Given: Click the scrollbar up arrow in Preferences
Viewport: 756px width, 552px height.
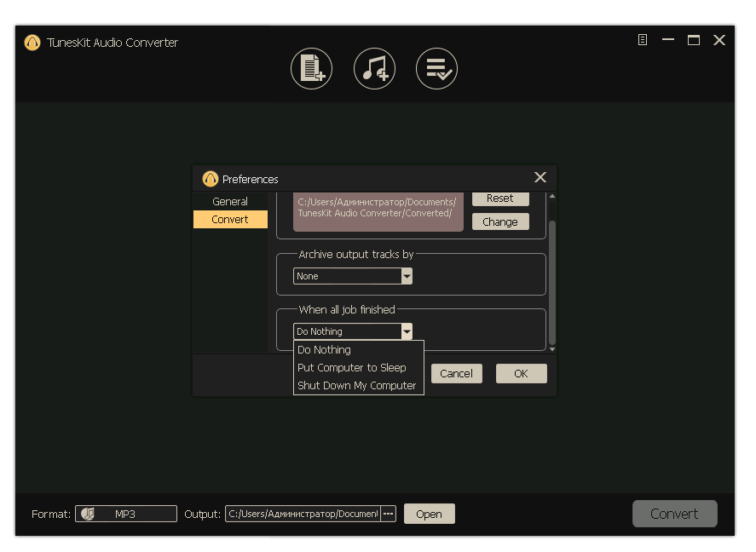Looking at the screenshot, I should click(x=552, y=197).
